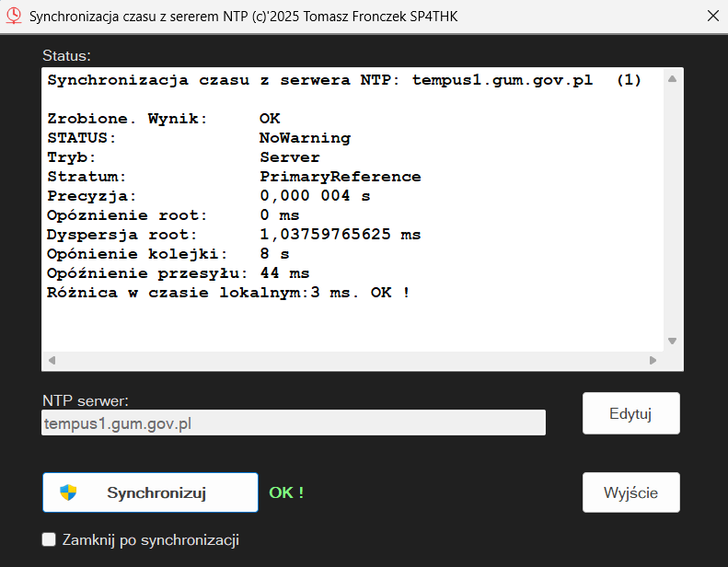This screenshot has height=567, width=728.
Task: Click the 'Stratum: PrimaryReference' line in status
Action: pyautogui.click(x=234, y=177)
